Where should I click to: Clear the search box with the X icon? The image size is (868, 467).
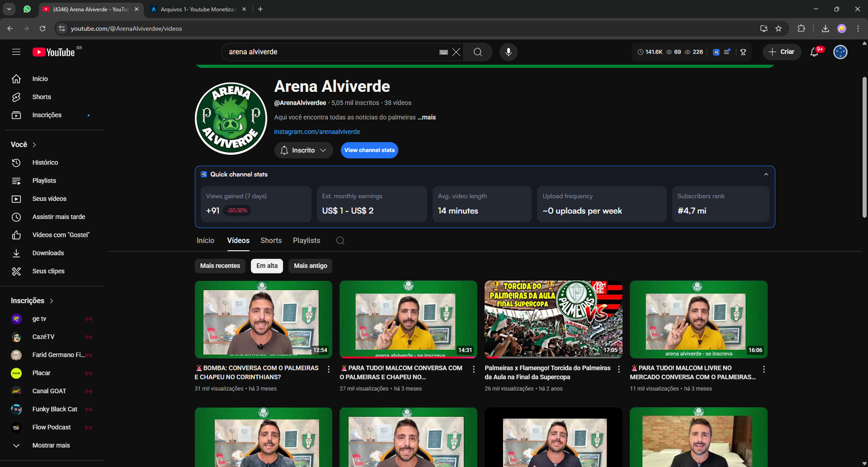[x=456, y=52]
